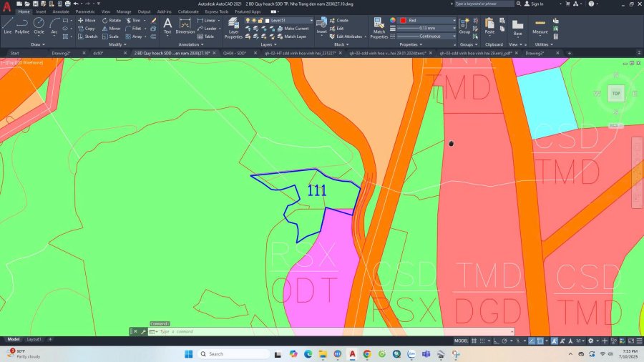Toggle MODEL space button in status bar
The width and height of the screenshot is (644, 362).
pyautogui.click(x=462, y=341)
